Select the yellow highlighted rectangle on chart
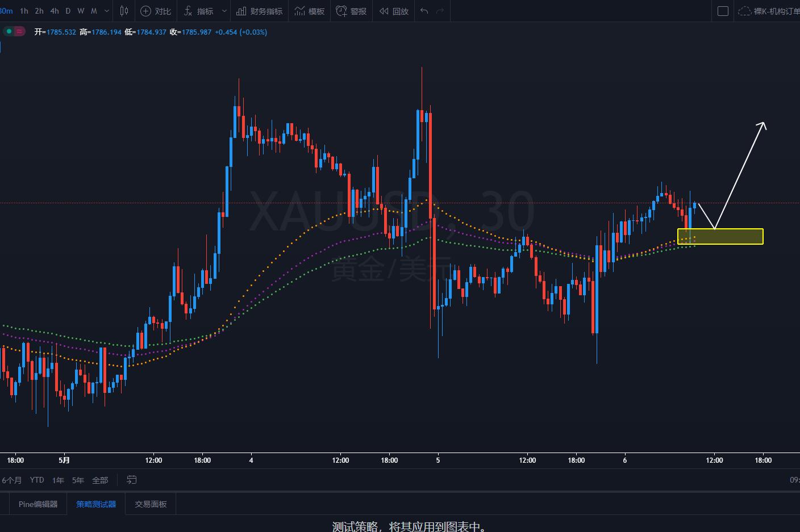This screenshot has width=800, height=532. (x=720, y=236)
